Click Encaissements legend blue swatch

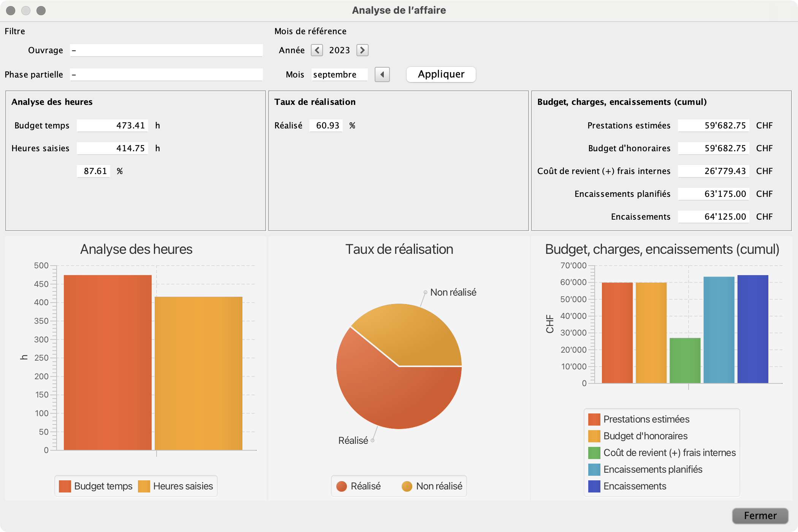click(594, 486)
